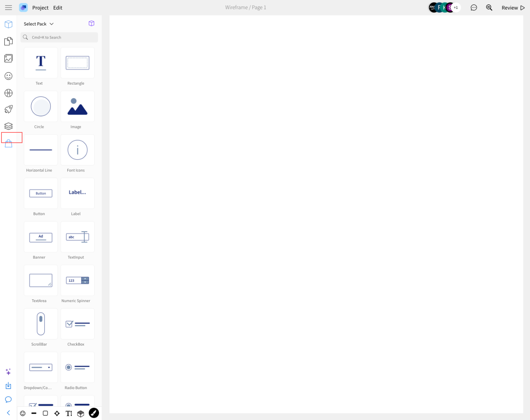This screenshot has width=530, height=420.
Task: Click the AI sparkles icon
Action: click(x=8, y=372)
